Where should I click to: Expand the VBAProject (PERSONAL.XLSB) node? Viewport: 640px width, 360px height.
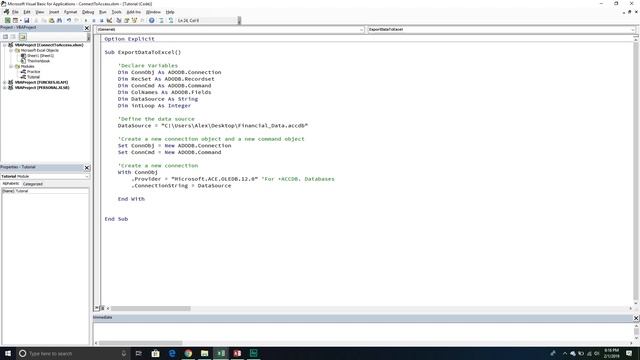(x=4, y=87)
